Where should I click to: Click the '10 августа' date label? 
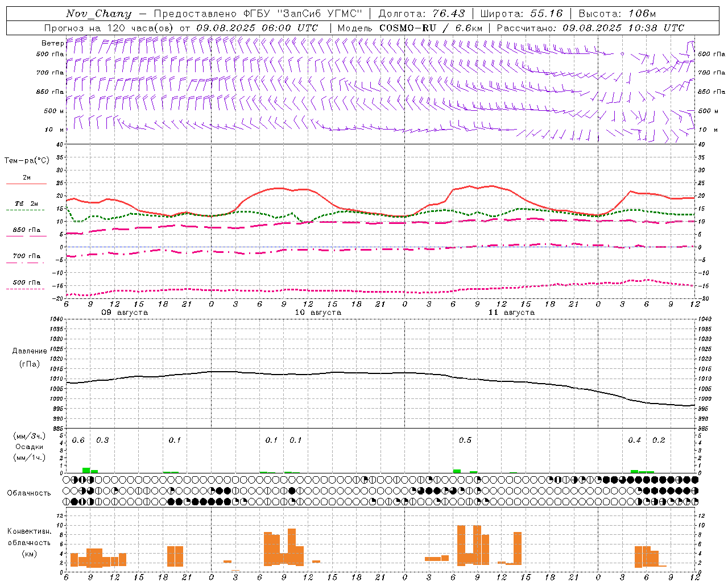coord(318,313)
